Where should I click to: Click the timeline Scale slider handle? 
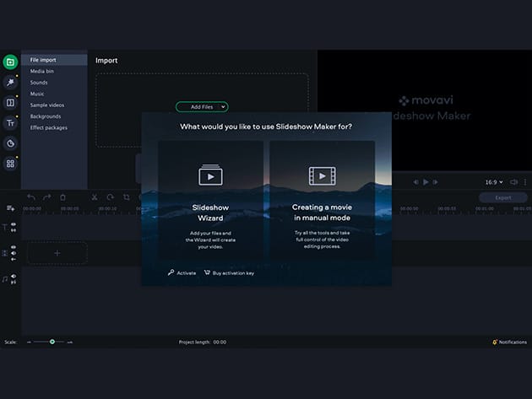tap(52, 342)
